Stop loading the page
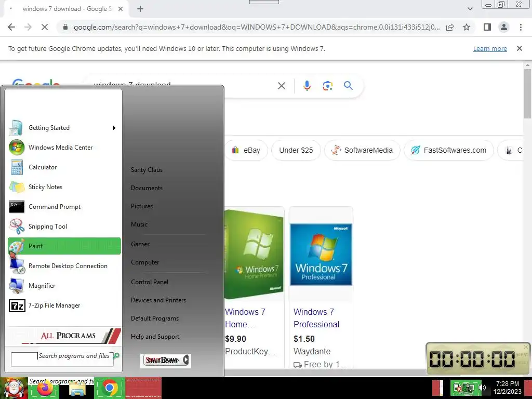 [x=45, y=27]
